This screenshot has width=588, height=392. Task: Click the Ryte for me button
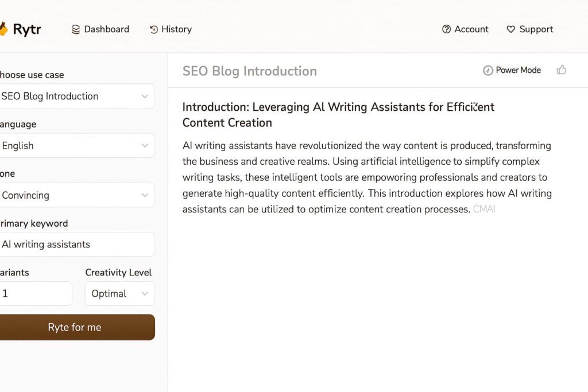(76, 327)
